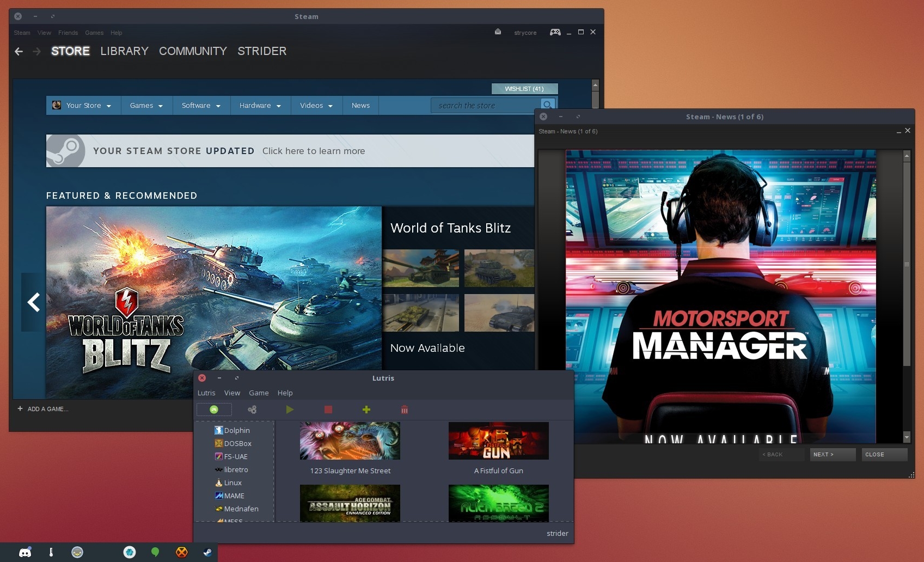The image size is (924, 562).
Task: Open the Games menu in Steam
Action: 94,33
